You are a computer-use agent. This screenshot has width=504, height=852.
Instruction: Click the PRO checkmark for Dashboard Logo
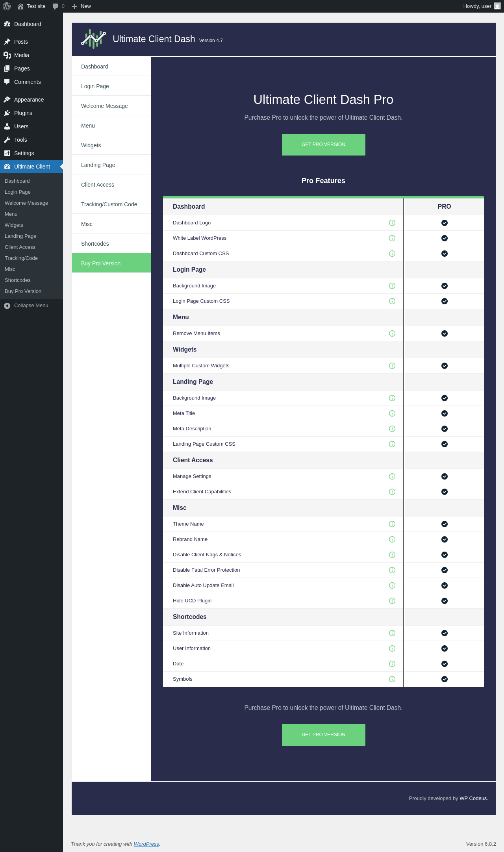(x=445, y=223)
